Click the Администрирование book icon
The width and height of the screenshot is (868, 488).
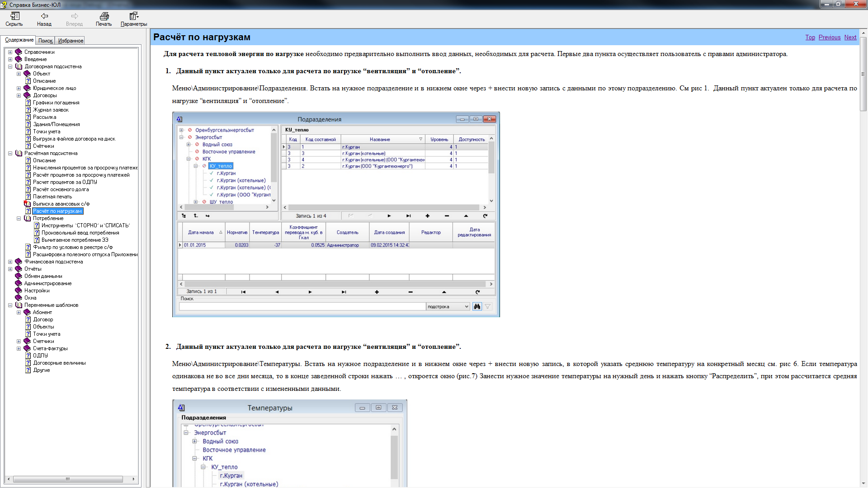click(x=19, y=283)
